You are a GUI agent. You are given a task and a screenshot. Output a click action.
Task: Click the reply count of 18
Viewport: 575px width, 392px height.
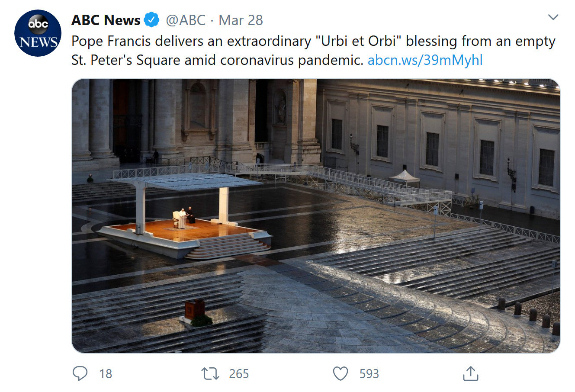[106, 374]
